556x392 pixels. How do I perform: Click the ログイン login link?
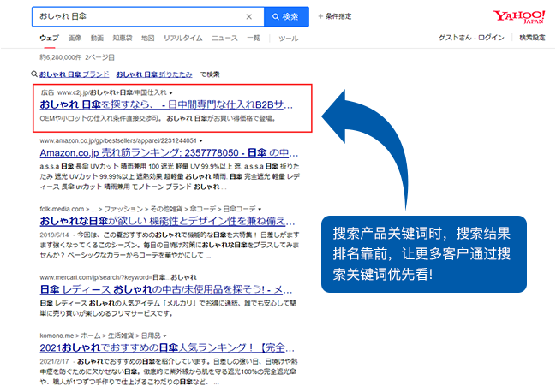(x=491, y=39)
